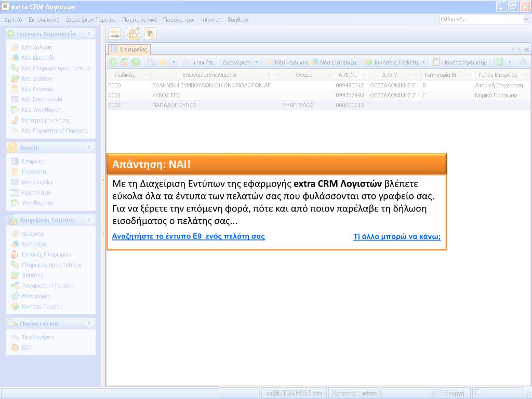Screen dimensions: 532x399
Task: Click the Νέα Υπενθύμιση sidebar icon
Action: (x=15, y=110)
